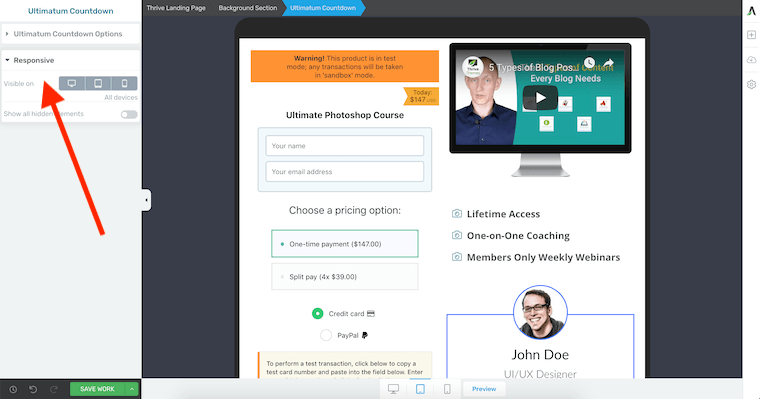Click the Preview button
The image size is (760, 399).
pos(484,389)
